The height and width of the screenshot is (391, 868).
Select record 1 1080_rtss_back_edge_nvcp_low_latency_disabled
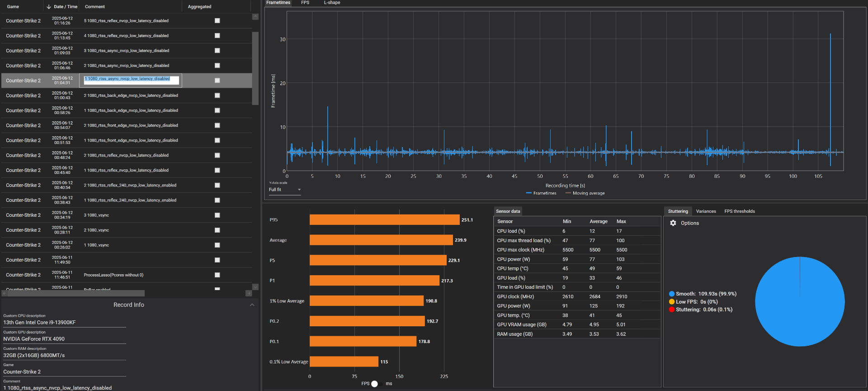[x=127, y=110]
